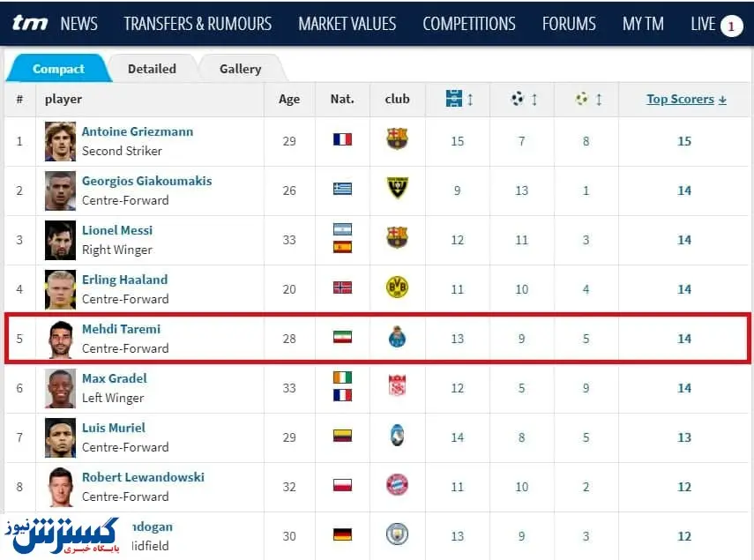Image resolution: width=754 pixels, height=560 pixels.
Task: Click Atalanta crest in Luis Muriel row
Action: 397,436
